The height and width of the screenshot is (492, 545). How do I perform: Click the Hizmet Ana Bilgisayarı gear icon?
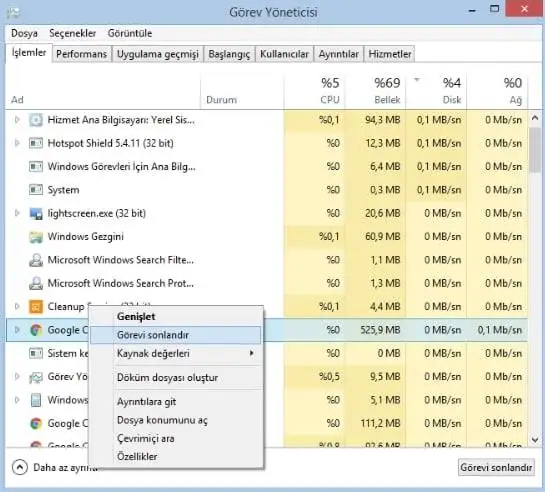pyautogui.click(x=35, y=120)
